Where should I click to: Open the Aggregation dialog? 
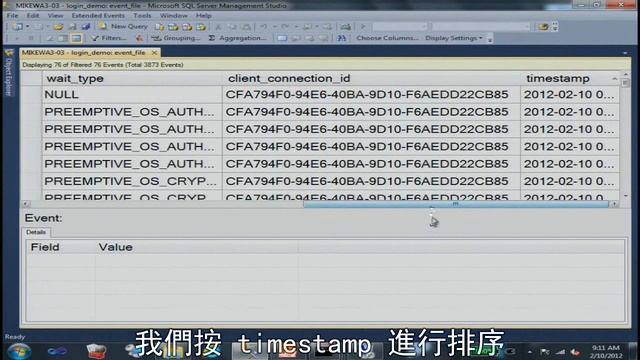pos(237,38)
